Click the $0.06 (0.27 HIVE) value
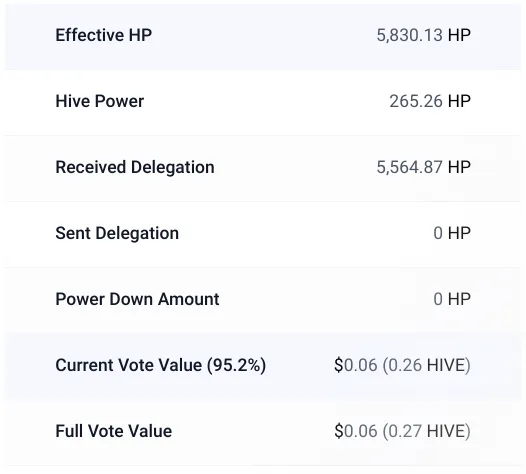The width and height of the screenshot is (526, 474). (402, 431)
